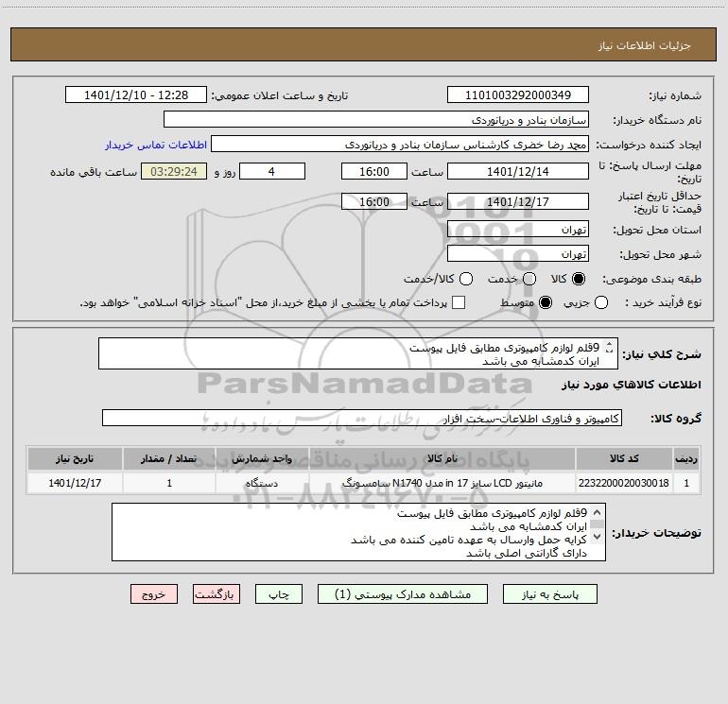
Task: Click the announcement date field 1401/12/10 - 12:28
Action: tap(136, 94)
